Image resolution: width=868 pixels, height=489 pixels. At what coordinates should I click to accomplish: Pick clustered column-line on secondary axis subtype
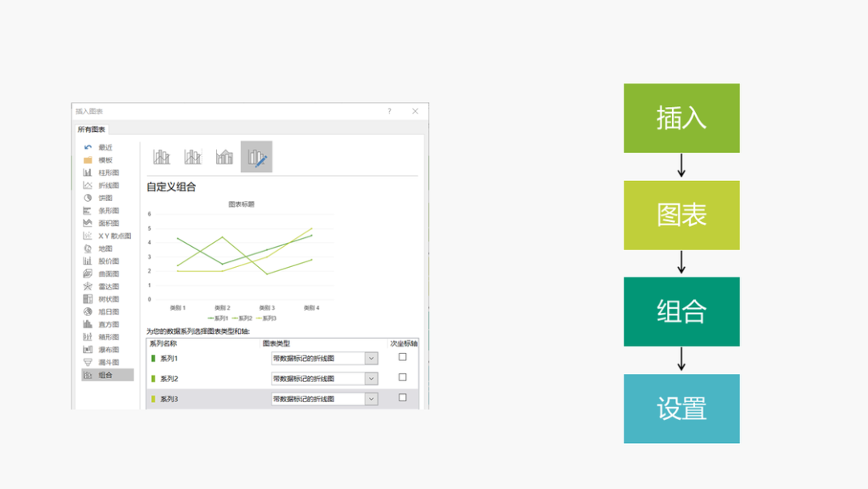193,157
